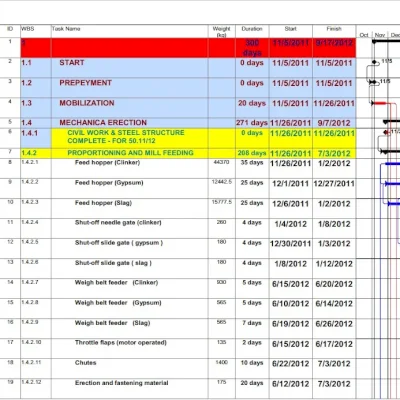Select the Finish column header

point(334,29)
